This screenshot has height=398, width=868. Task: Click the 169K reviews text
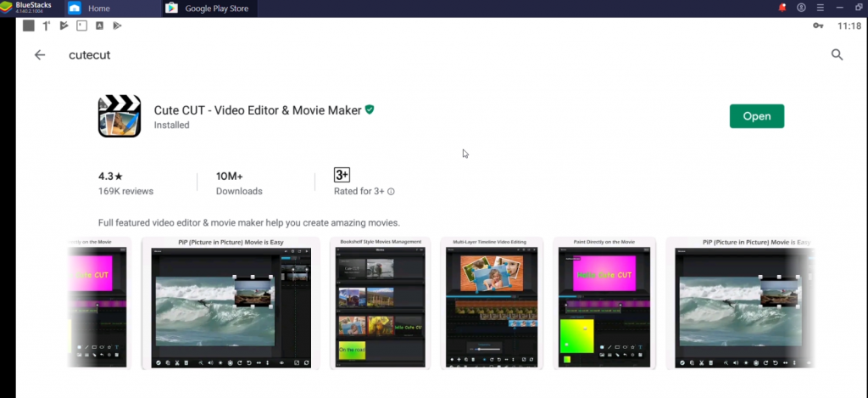(x=125, y=191)
